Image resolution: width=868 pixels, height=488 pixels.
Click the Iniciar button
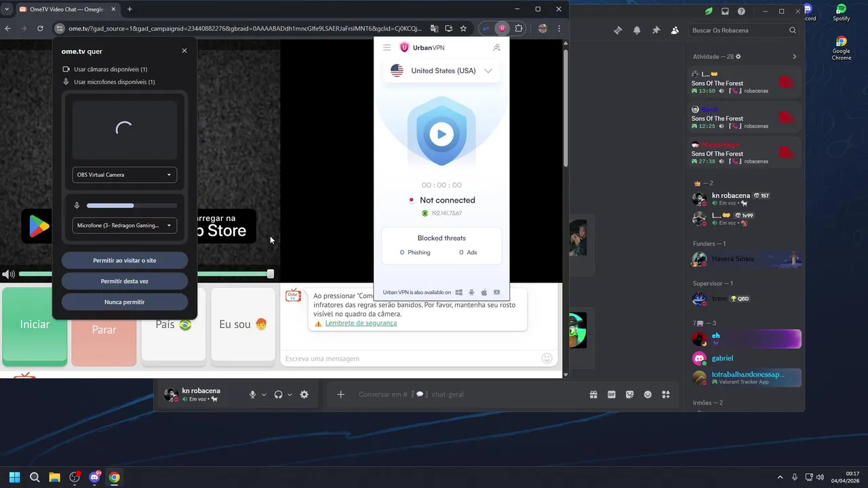[x=35, y=325]
